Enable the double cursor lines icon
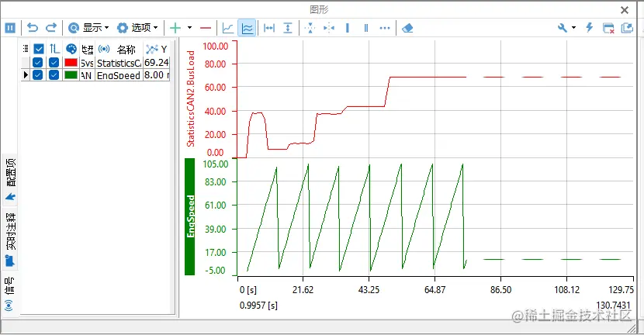The height and width of the screenshot is (335, 644). click(366, 28)
